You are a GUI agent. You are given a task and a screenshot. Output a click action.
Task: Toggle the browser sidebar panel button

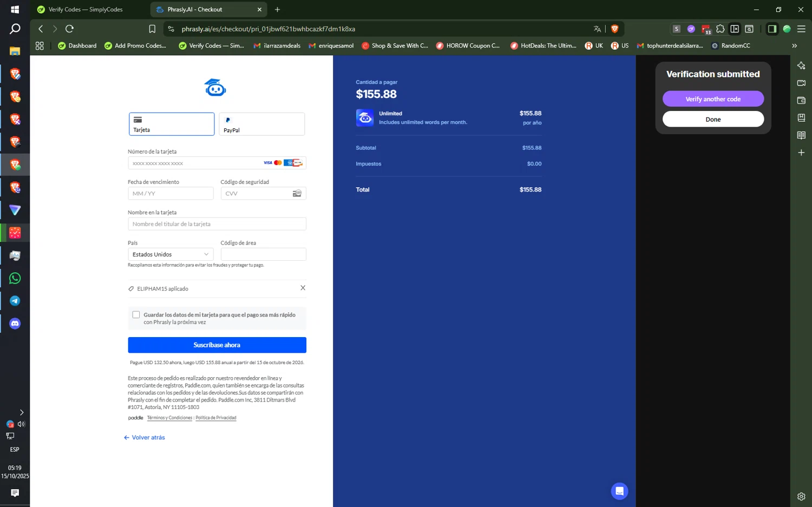coord(772,29)
